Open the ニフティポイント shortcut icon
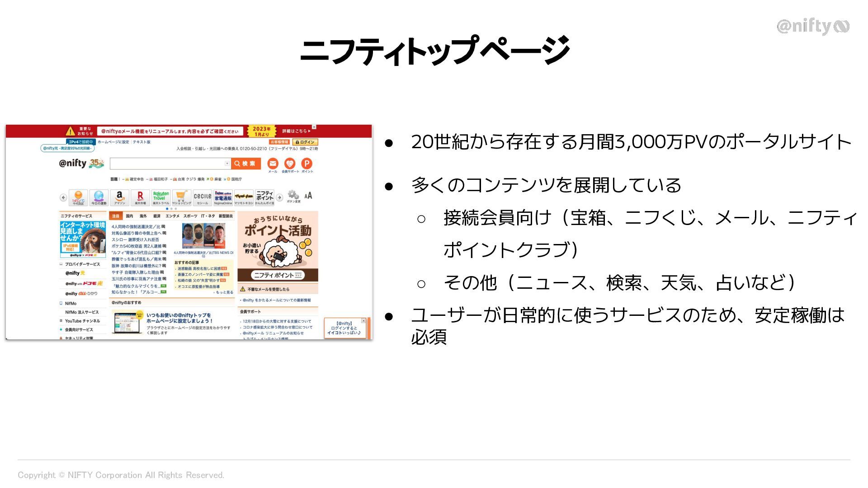The height and width of the screenshot is (488, 868). (264, 197)
